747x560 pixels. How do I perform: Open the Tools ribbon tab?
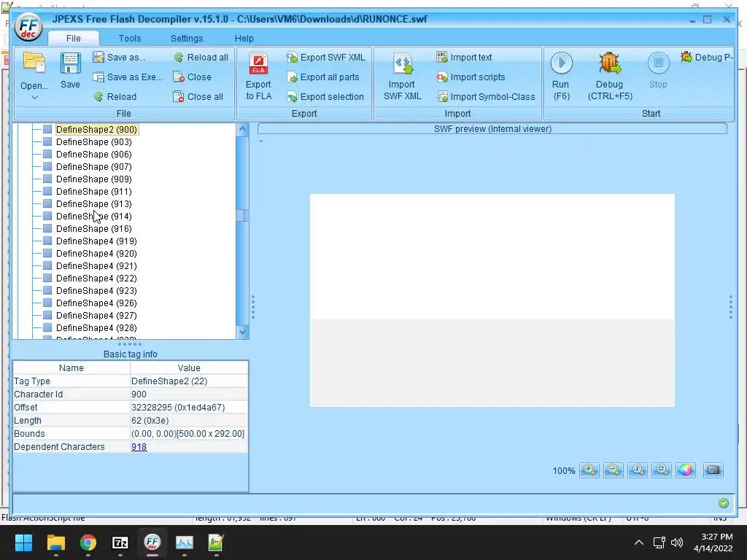click(130, 39)
